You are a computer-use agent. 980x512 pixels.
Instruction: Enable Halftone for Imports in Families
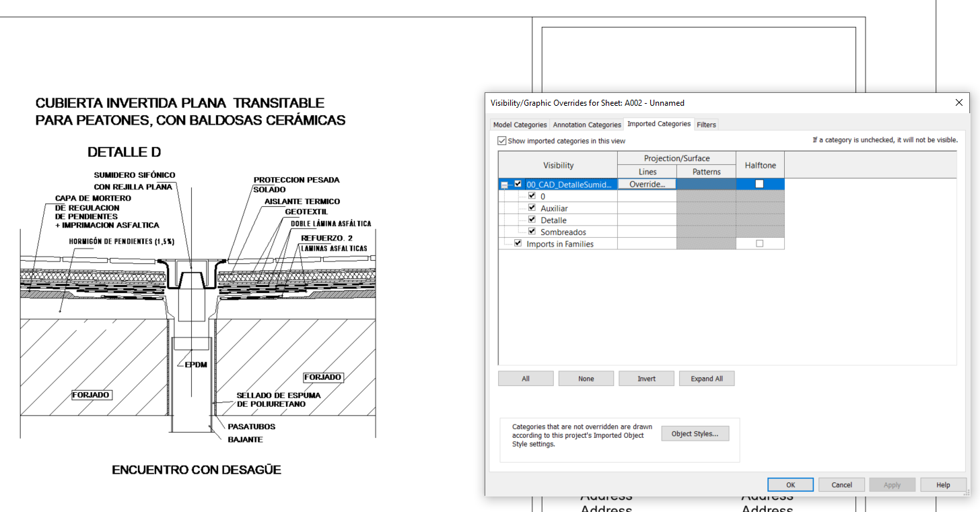click(x=759, y=243)
